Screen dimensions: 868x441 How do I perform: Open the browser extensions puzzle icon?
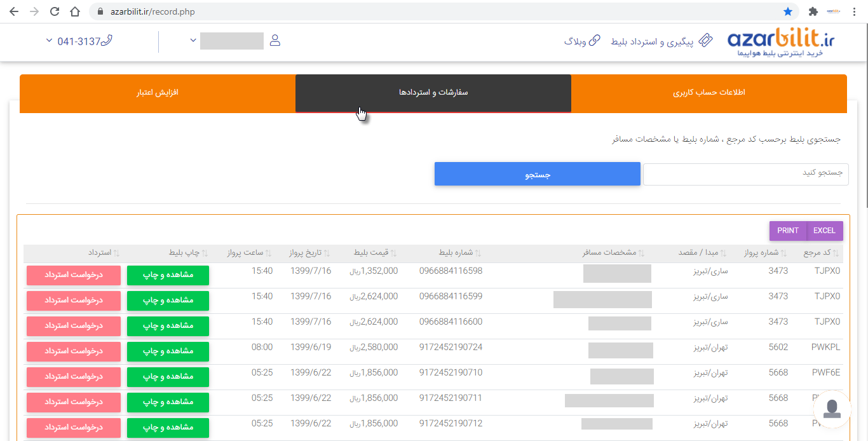pyautogui.click(x=813, y=11)
